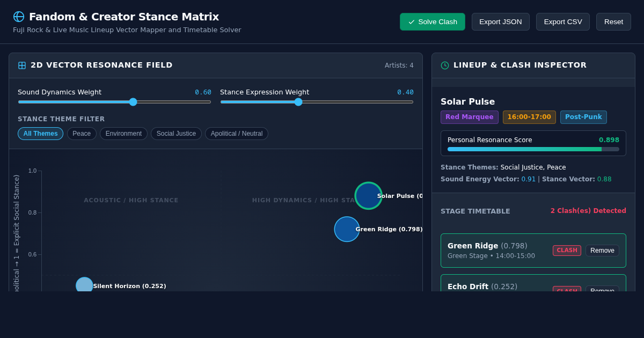This screenshot has width=644, height=338.
Task: Export data as CSV
Action: point(563,22)
